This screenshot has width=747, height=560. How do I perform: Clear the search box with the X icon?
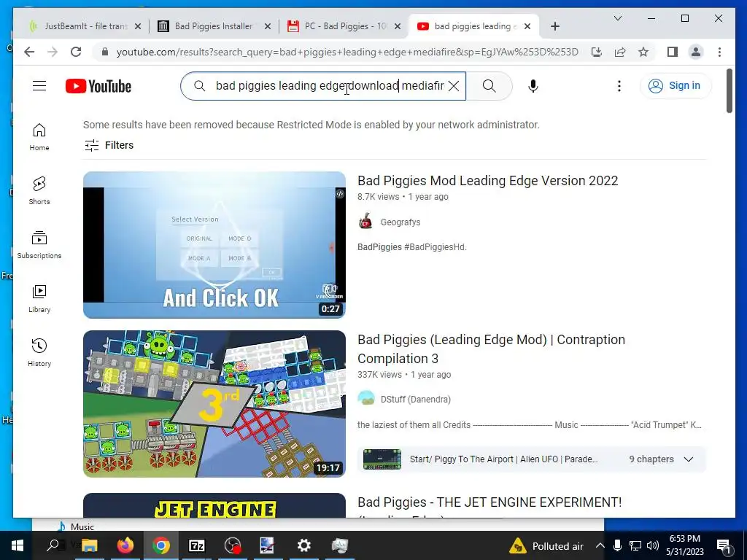click(454, 86)
